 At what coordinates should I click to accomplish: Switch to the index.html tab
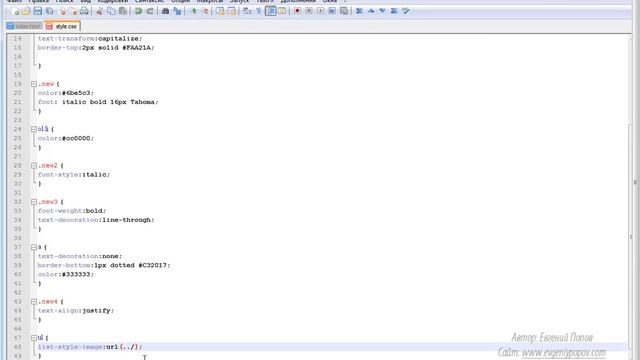24,27
